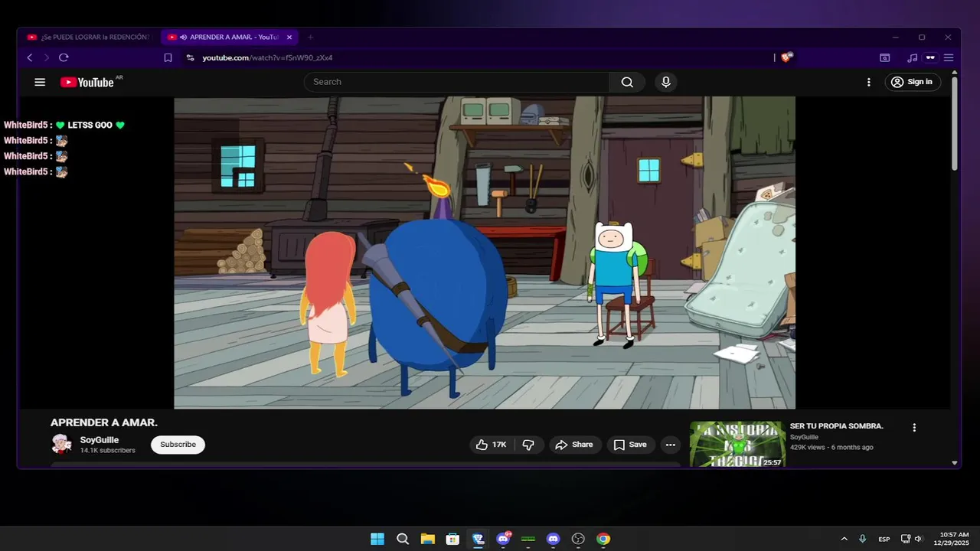Open the Windows Start menu
980x551 pixels.
coord(377,539)
